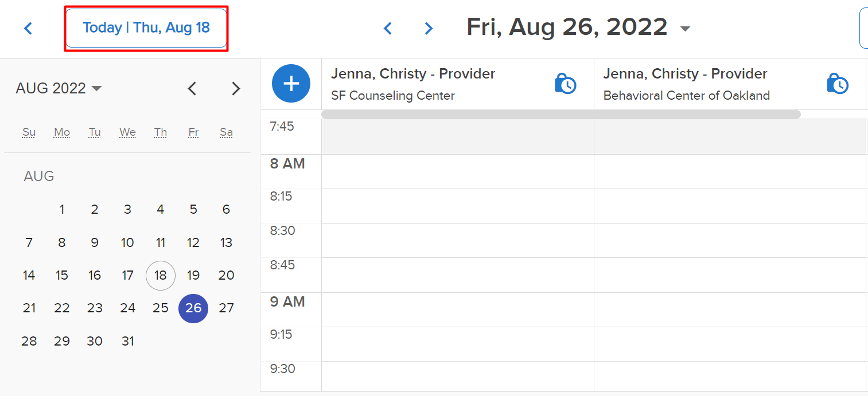Show next month in mini calendar
This screenshot has height=396, width=868.
pos(236,88)
